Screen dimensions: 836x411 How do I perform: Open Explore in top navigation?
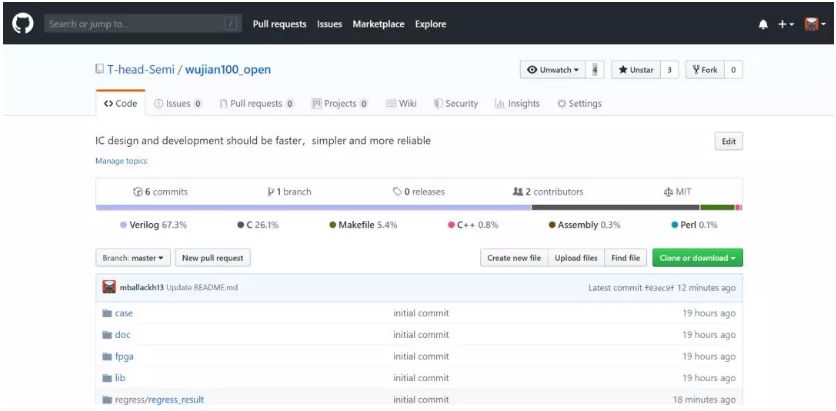click(x=431, y=24)
